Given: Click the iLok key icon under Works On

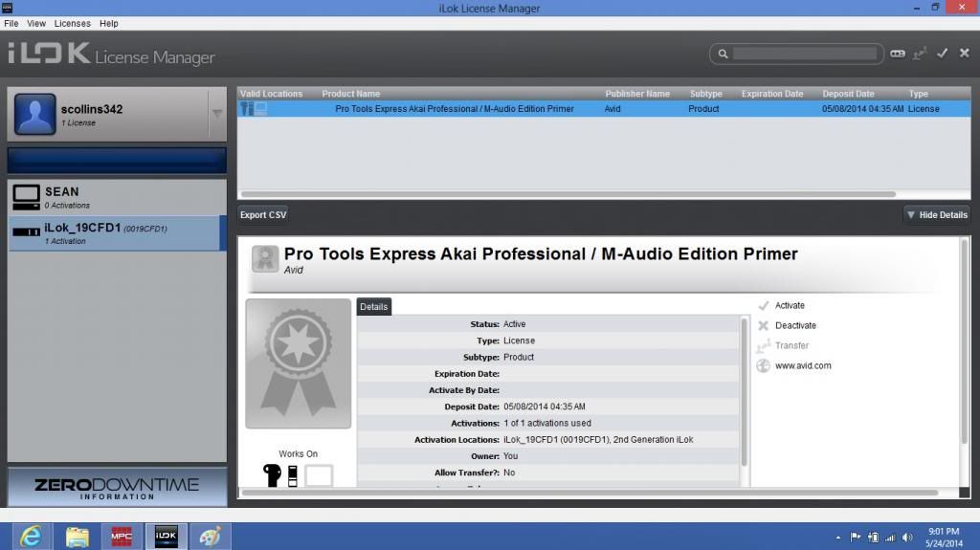Looking at the screenshot, I should [272, 475].
